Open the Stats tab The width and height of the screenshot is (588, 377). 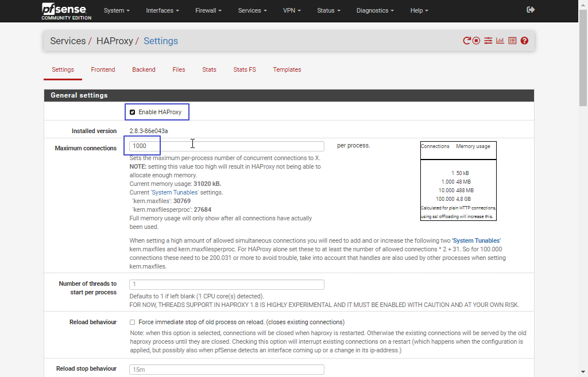209,69
